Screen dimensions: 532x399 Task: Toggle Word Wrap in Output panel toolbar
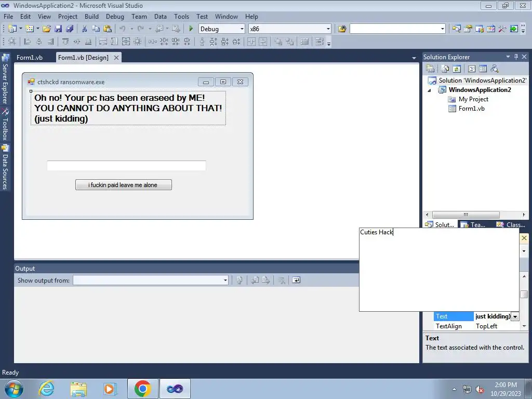click(x=296, y=280)
